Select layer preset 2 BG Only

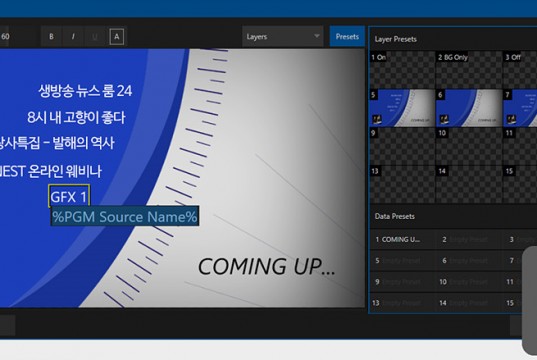tap(469, 70)
